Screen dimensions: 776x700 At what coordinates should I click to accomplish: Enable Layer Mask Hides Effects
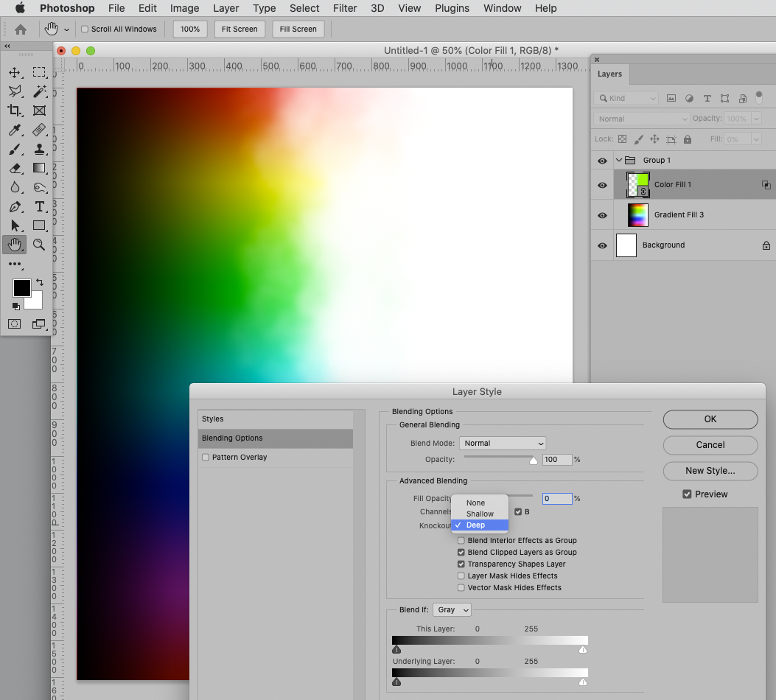tap(461, 575)
